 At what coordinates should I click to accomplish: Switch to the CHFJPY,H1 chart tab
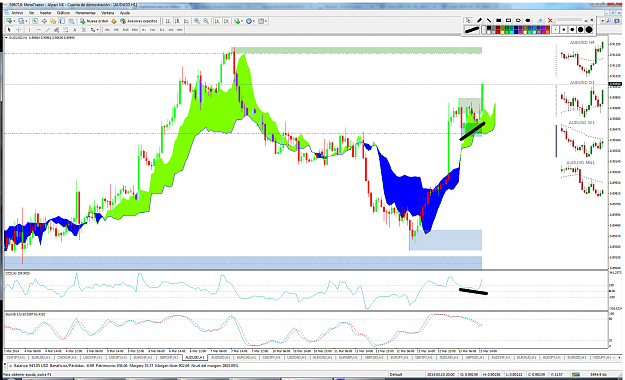pos(16,358)
